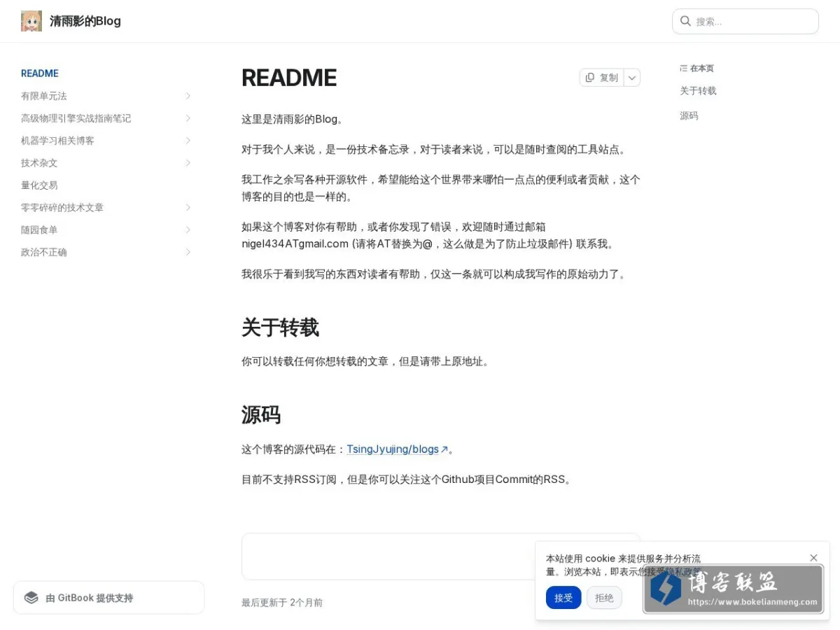This screenshot has width=840, height=630.
Task: Jump to 关于转载 in page outline
Action: click(x=698, y=91)
